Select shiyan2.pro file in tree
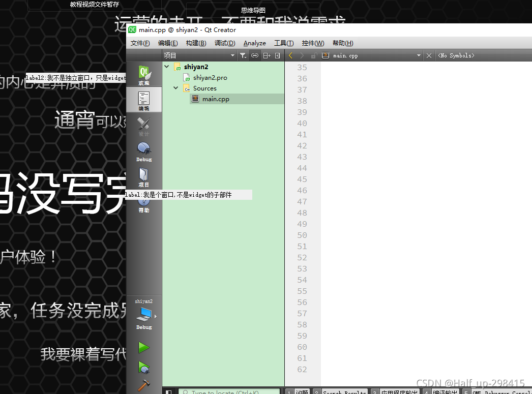The image size is (532, 394). coord(210,78)
